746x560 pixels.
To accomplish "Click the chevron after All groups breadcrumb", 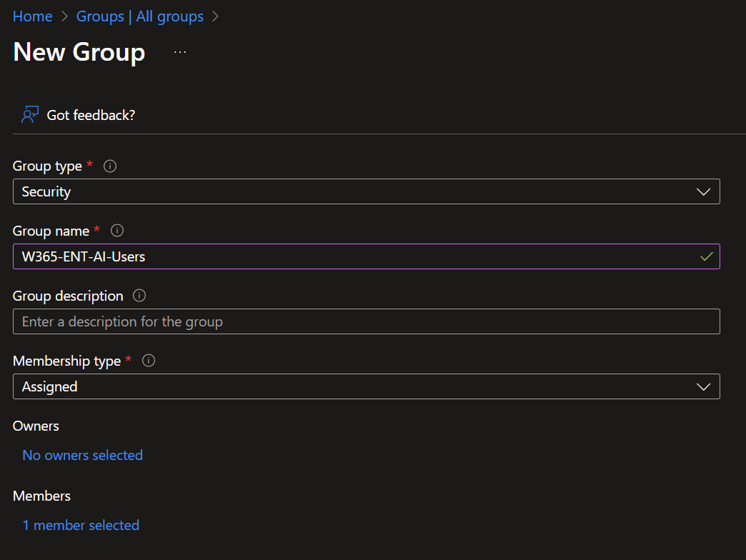I will pyautogui.click(x=215, y=16).
